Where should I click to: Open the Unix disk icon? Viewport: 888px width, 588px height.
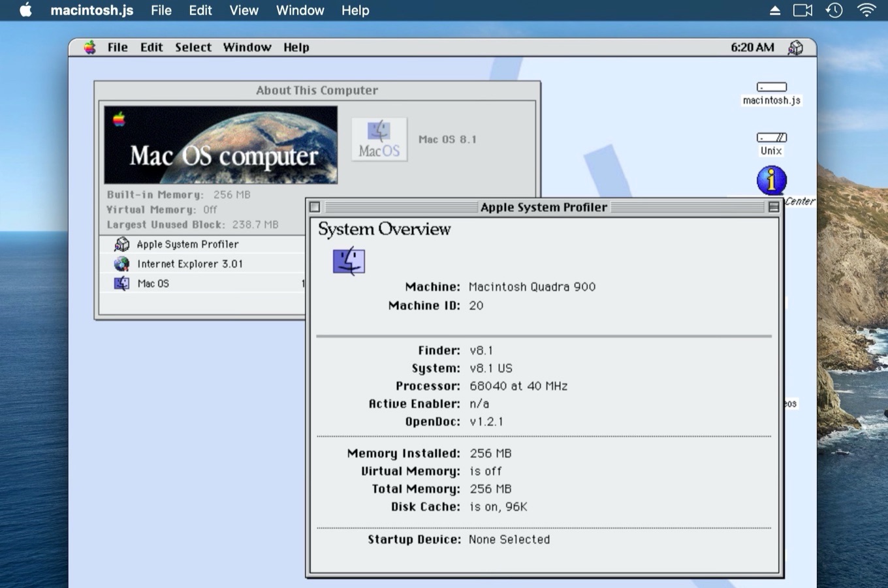click(770, 138)
